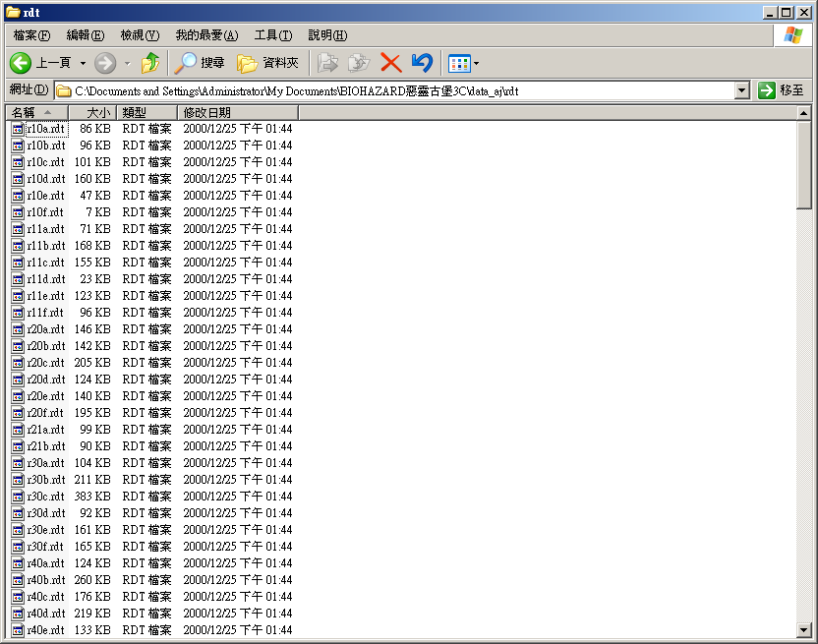818x644 pixels.
Task: Open the 檢視(V) menu
Action: pos(140,35)
